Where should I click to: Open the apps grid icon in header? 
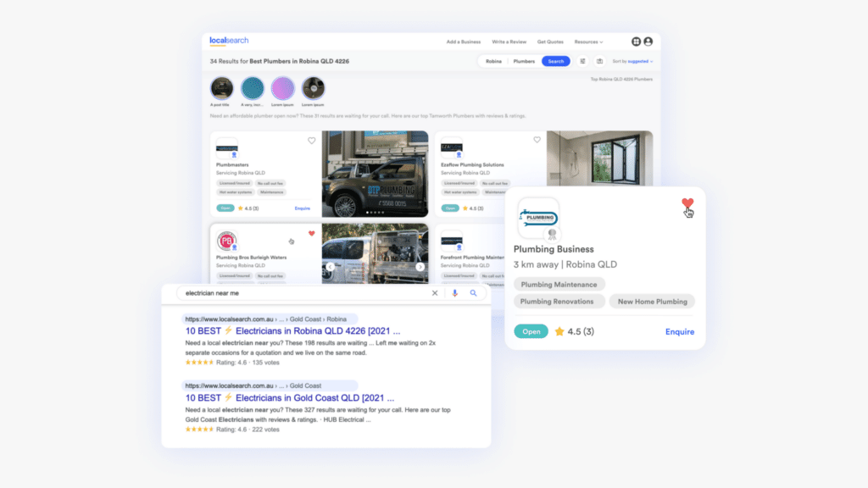(637, 42)
